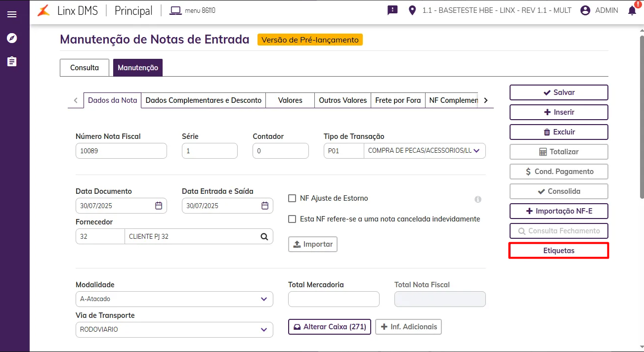Click the Número Nota Fiscal input field
Screen dimensions: 644x352
121,151
